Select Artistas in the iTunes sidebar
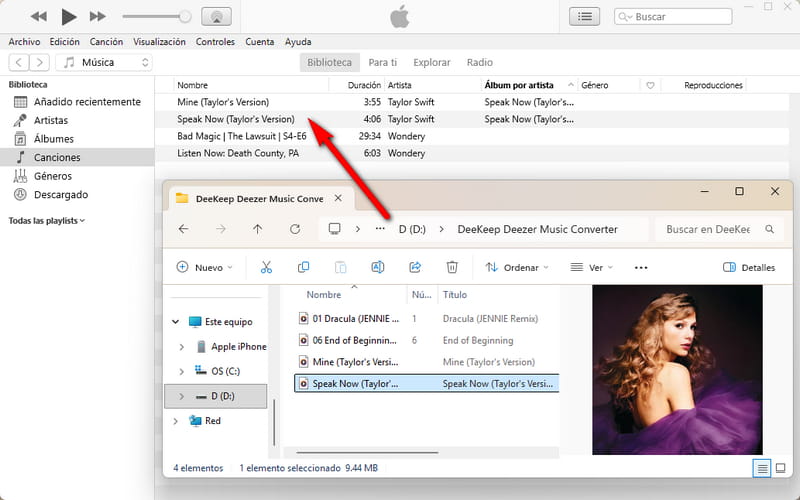Viewport: 800px width, 500px height. tap(77, 120)
